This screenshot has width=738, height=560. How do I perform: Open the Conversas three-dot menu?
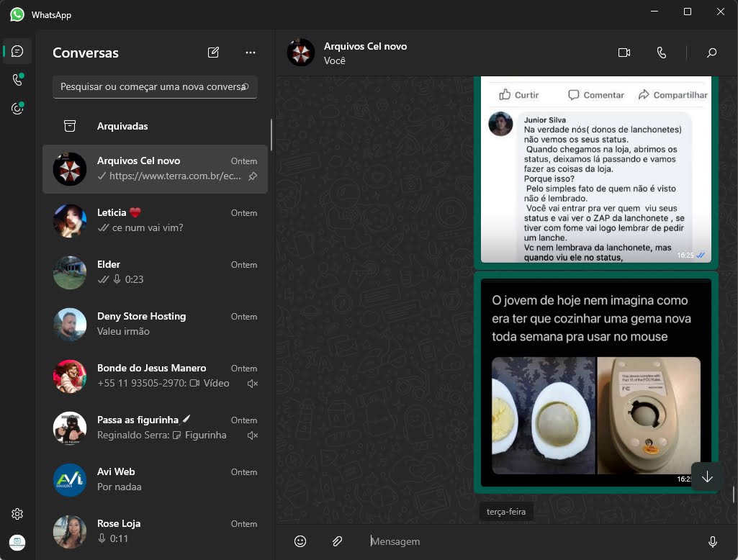250,52
